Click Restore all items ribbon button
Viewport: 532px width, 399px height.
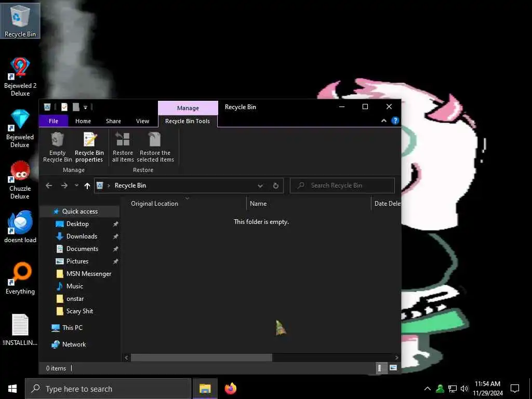click(x=123, y=147)
